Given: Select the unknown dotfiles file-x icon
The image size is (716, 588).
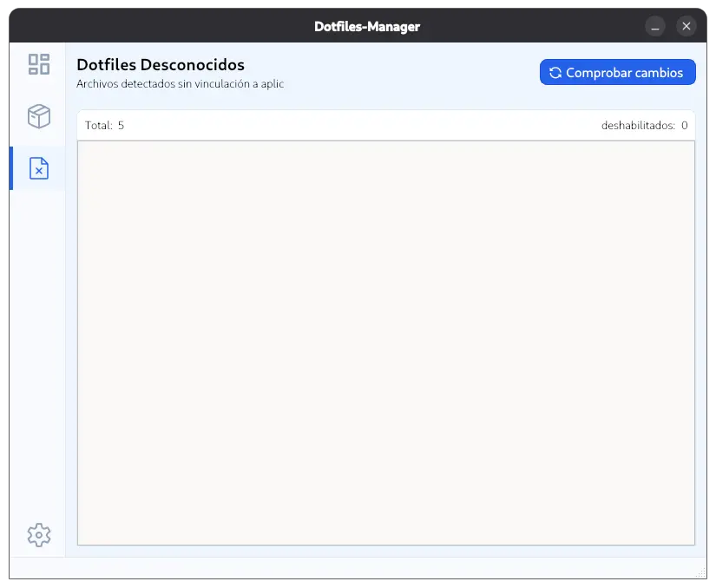Looking at the screenshot, I should click(39, 168).
